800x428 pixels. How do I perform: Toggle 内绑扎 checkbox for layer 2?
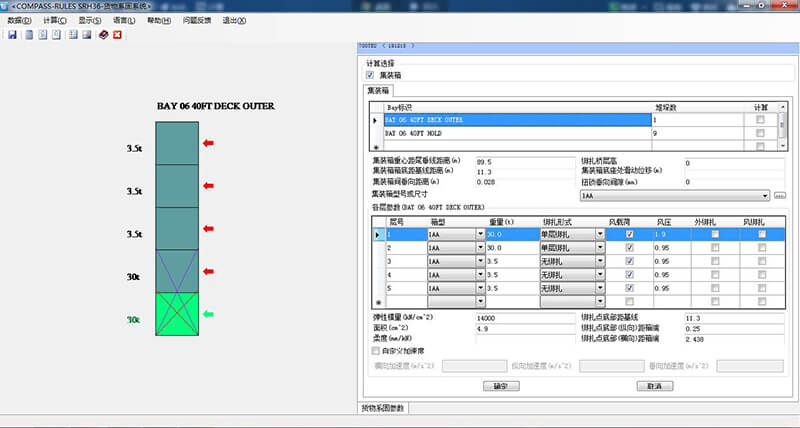tap(762, 247)
